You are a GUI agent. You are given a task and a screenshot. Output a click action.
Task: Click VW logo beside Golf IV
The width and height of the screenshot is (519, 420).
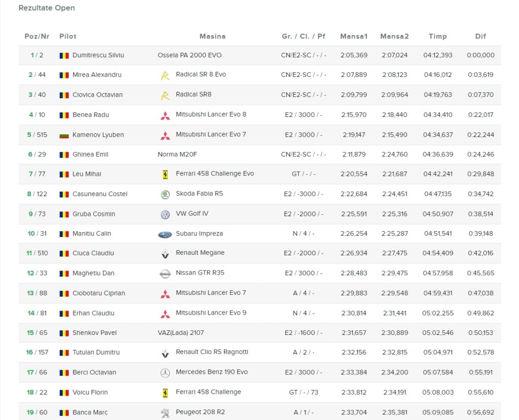click(x=165, y=214)
